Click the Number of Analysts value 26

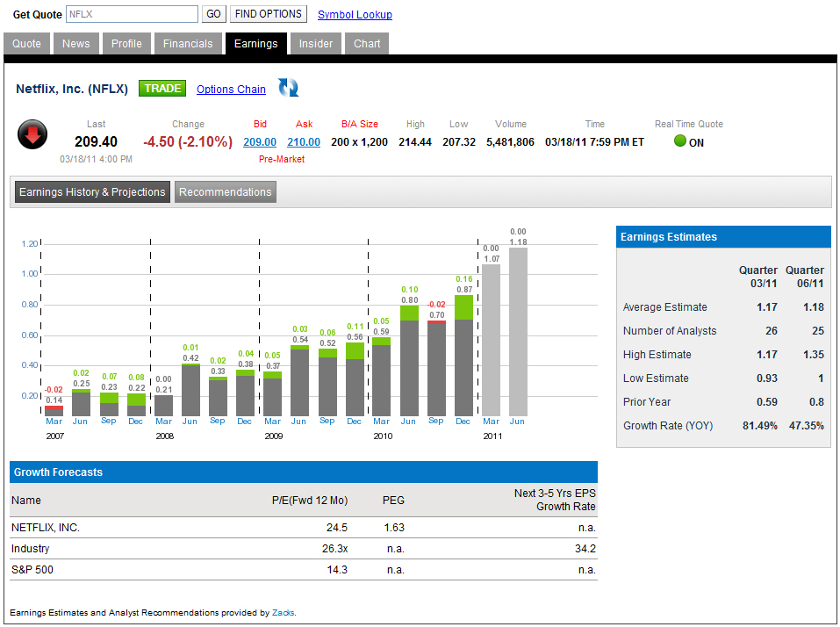click(772, 331)
